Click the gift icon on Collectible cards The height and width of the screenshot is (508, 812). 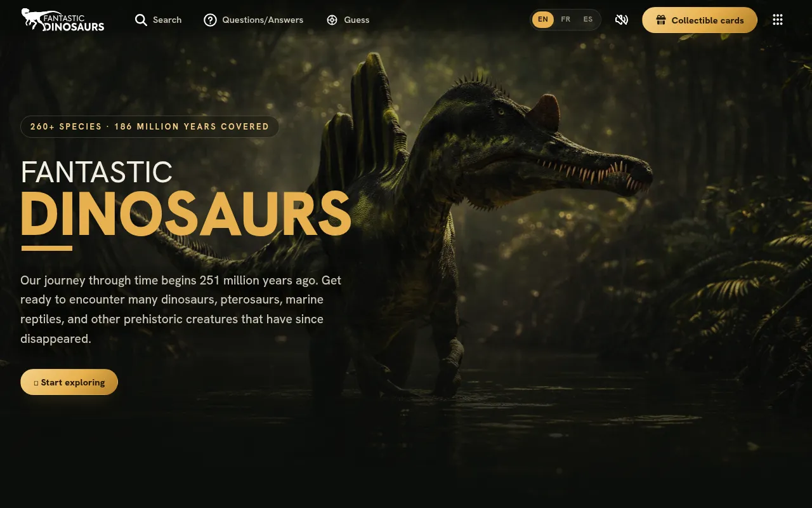[661, 20]
